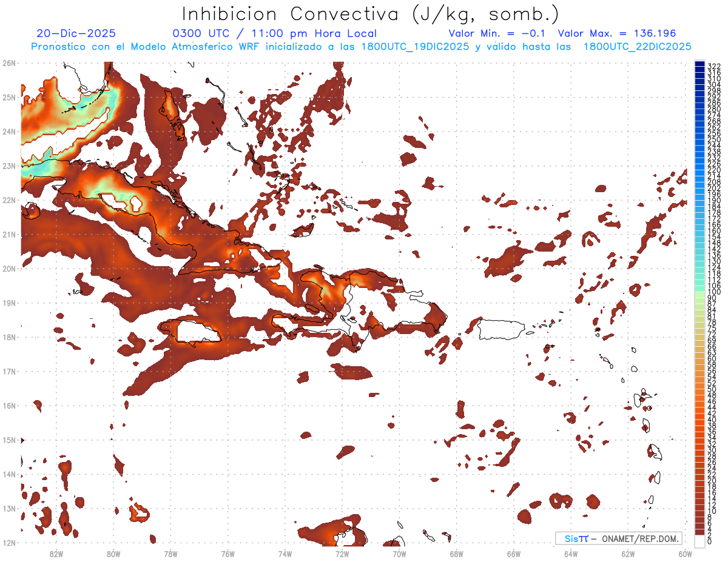Click the 26N latitude label

point(8,63)
